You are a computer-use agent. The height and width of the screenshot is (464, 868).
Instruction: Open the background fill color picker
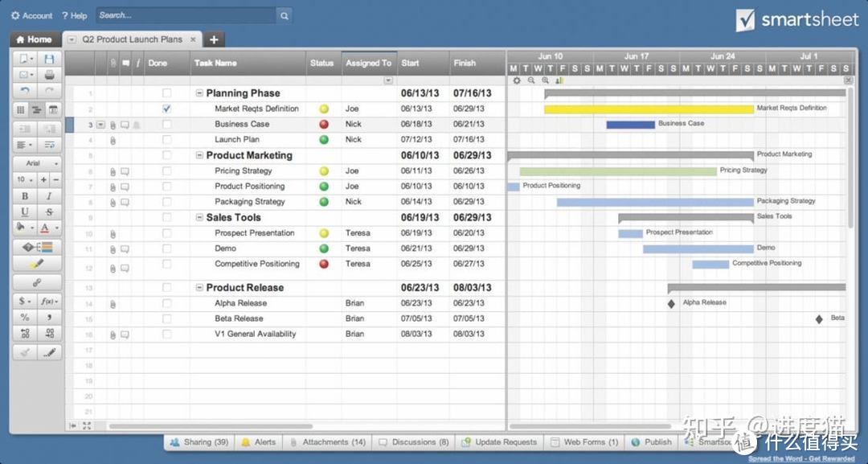tap(24, 227)
